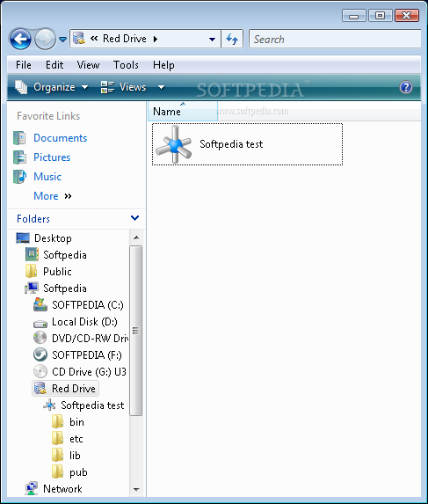This screenshot has height=504, width=428.
Task: Open the bin folder in tree
Action: click(76, 421)
